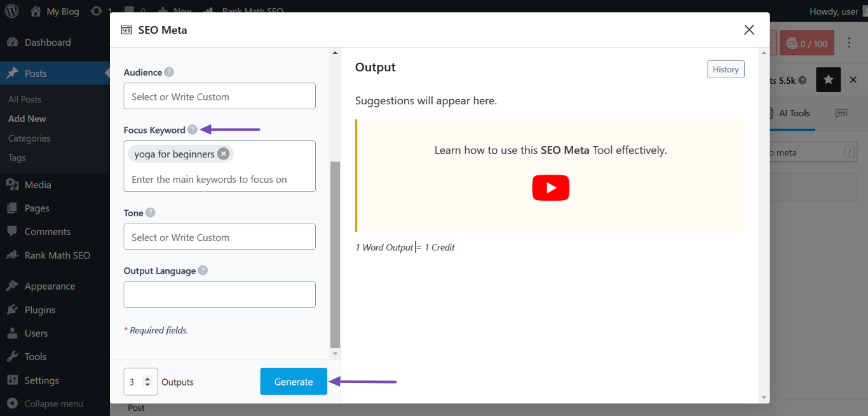Click the WordPress logo in admin bar

tap(13, 11)
